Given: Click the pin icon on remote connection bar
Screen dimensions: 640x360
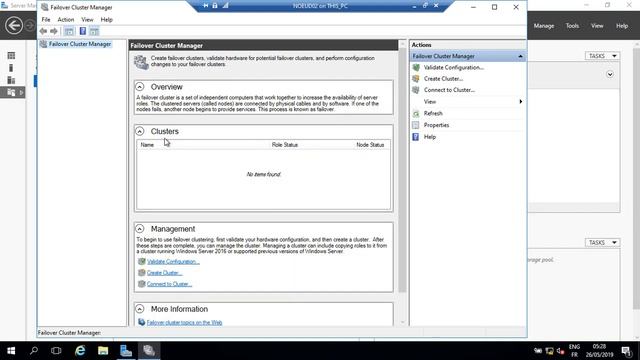Looking at the screenshot, I should [x=205, y=6].
